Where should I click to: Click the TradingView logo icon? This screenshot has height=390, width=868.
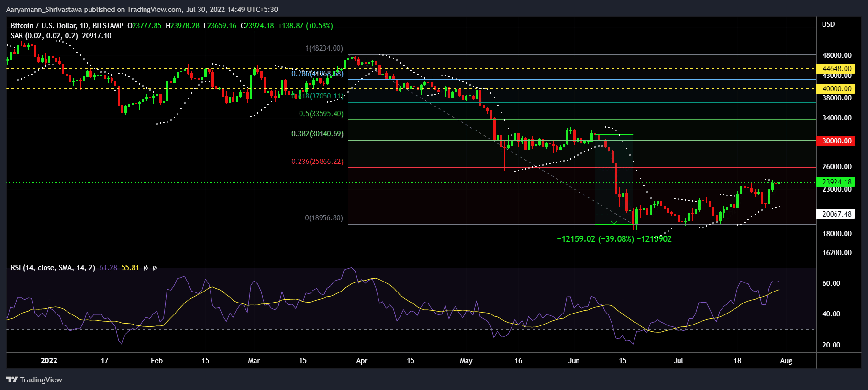click(12, 379)
